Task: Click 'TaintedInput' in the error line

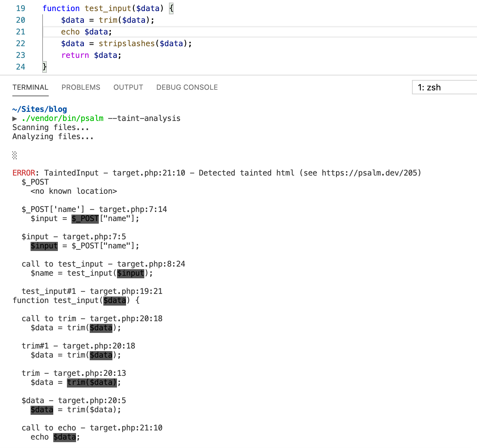Action: (x=71, y=173)
